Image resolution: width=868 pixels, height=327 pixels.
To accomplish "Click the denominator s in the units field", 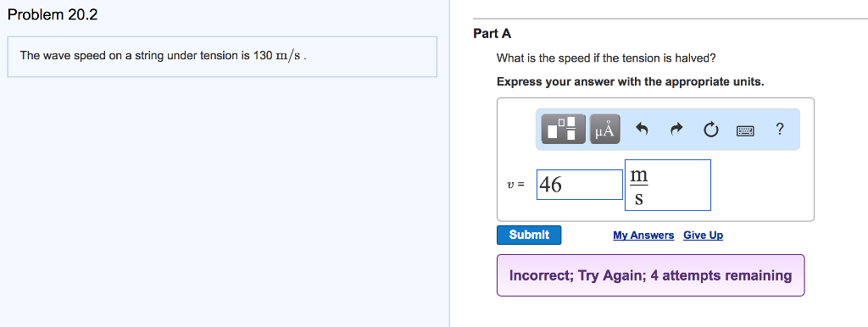I will pos(639,198).
